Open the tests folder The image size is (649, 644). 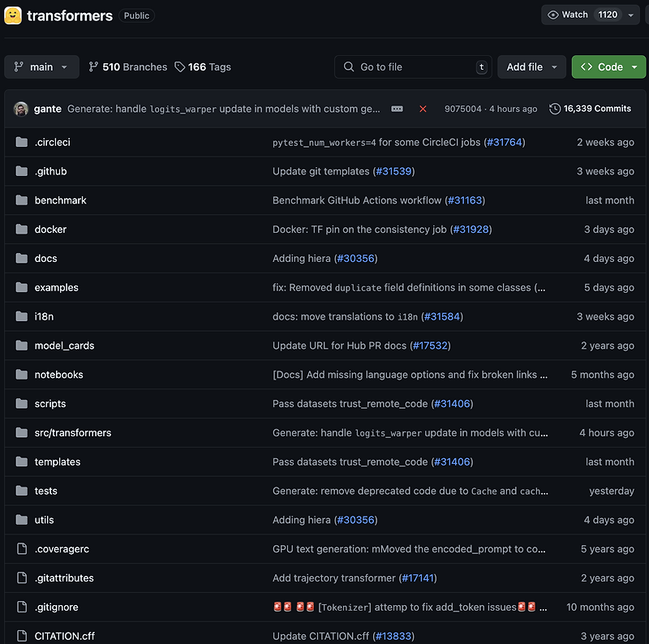click(46, 491)
